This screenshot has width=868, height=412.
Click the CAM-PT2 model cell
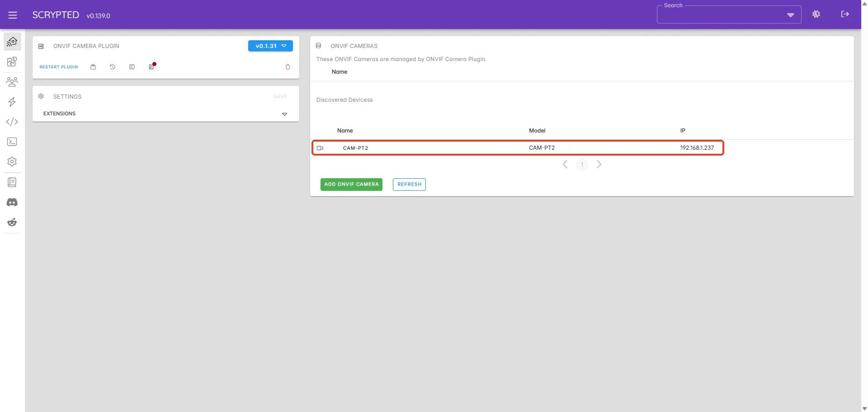click(x=542, y=148)
